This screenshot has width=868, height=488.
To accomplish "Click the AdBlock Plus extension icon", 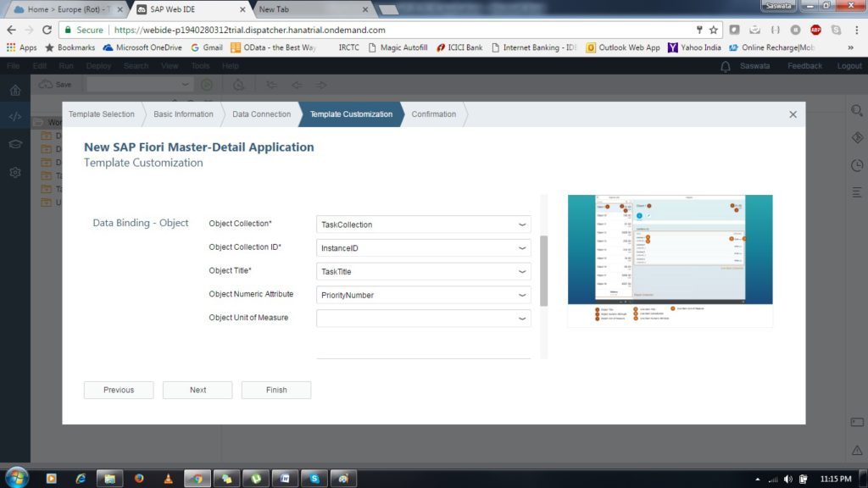I will click(815, 30).
